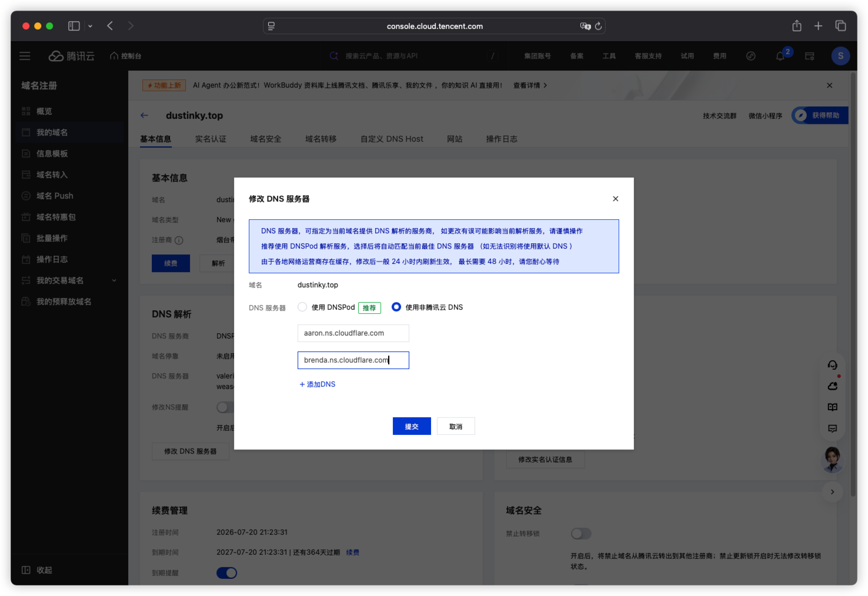Click the 续费 link beside expiry date
The height and width of the screenshot is (596, 868).
point(353,553)
